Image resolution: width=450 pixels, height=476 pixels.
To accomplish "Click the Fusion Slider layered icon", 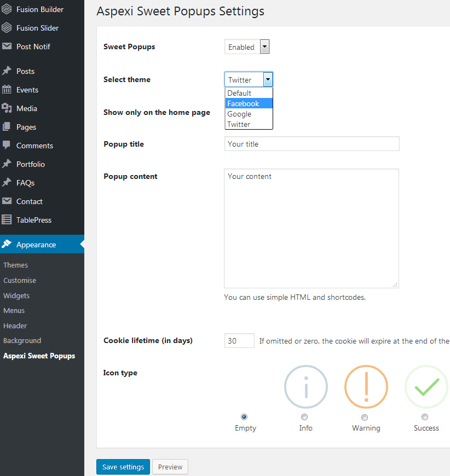I will (7, 28).
